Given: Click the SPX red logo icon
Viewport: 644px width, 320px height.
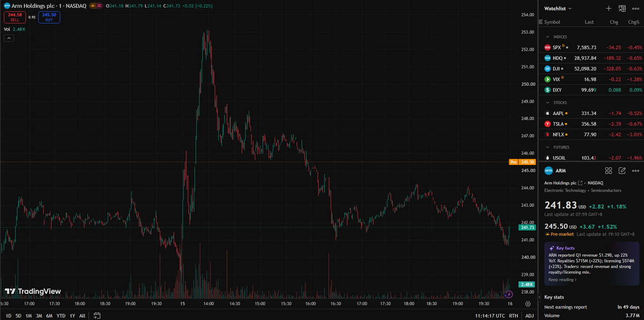Looking at the screenshot, I should pyautogui.click(x=547, y=47).
